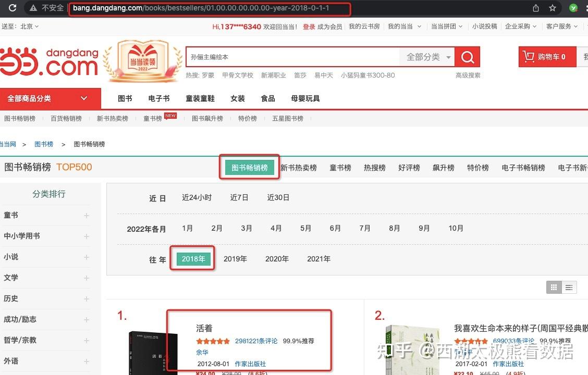The width and height of the screenshot is (588, 375).
Task: Open the 2981221条评论 reviews link for 活着
Action: [x=255, y=341]
